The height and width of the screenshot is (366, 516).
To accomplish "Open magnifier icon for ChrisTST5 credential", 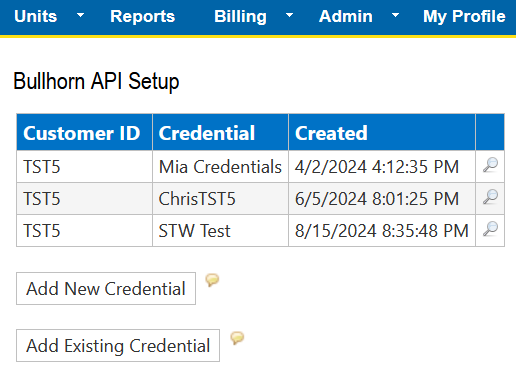I will [490, 197].
